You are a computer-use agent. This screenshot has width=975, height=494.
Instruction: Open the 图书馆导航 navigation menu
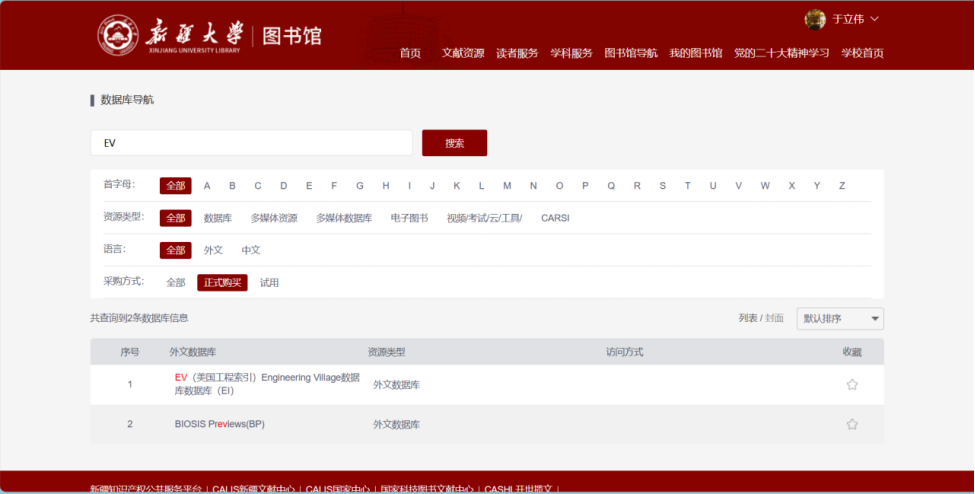pos(631,53)
